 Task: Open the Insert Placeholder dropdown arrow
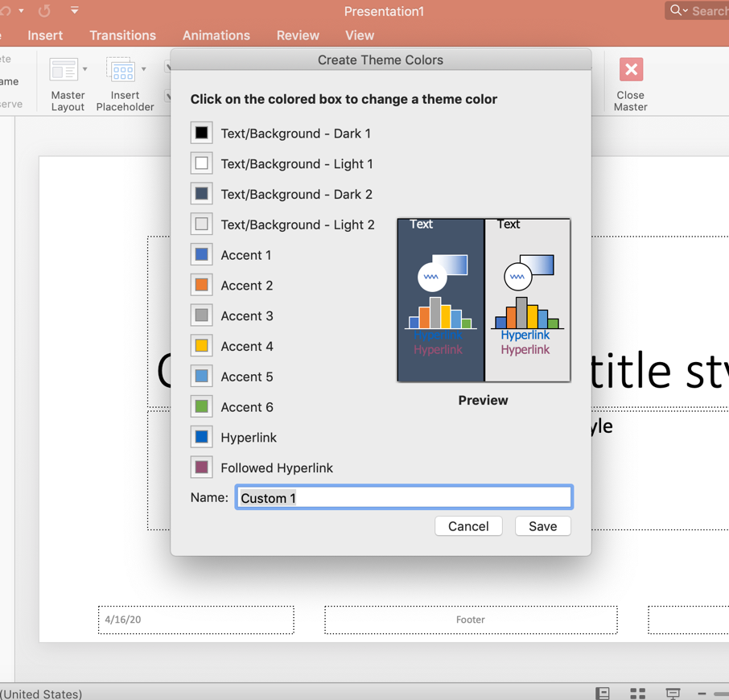click(x=142, y=71)
